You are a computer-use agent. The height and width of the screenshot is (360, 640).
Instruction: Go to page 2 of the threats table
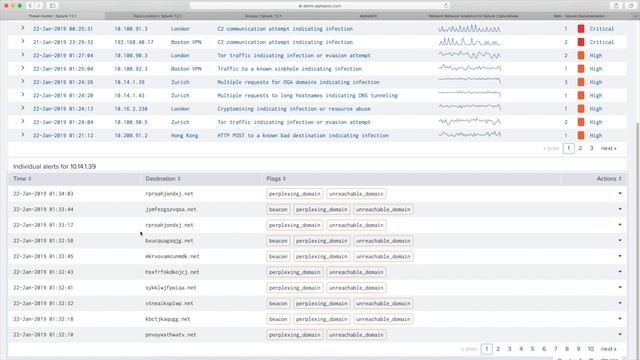(580, 149)
